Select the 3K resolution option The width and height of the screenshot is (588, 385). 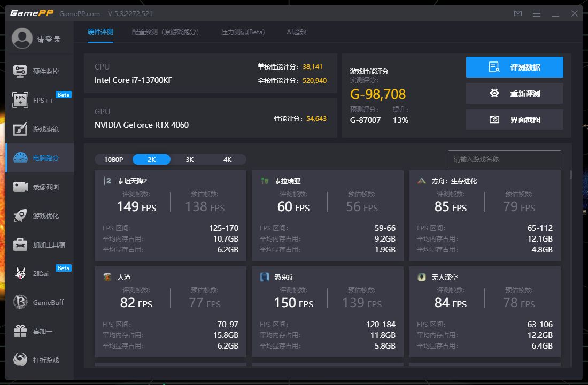coord(190,159)
